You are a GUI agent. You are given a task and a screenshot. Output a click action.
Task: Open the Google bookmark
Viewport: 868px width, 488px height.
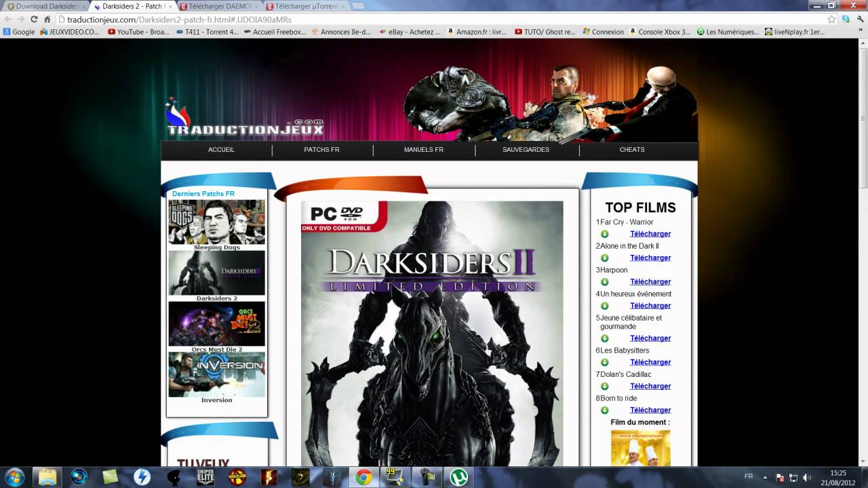(x=19, y=32)
